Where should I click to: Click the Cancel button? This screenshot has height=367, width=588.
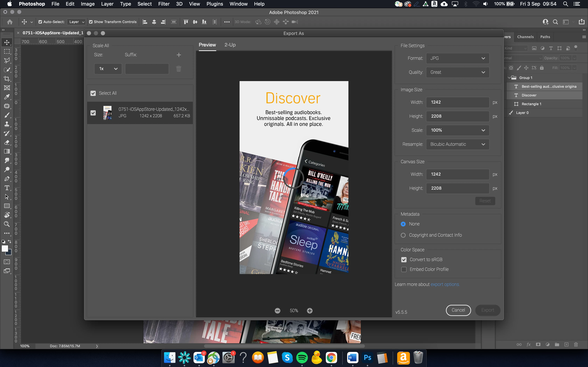point(458,310)
